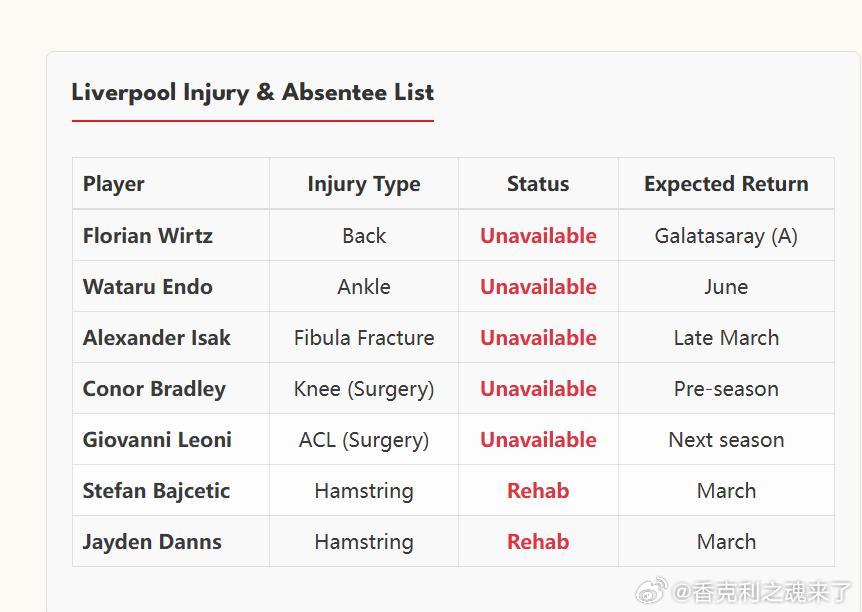Select Jayden Danns in the list
The image size is (862, 612).
pos(152,542)
